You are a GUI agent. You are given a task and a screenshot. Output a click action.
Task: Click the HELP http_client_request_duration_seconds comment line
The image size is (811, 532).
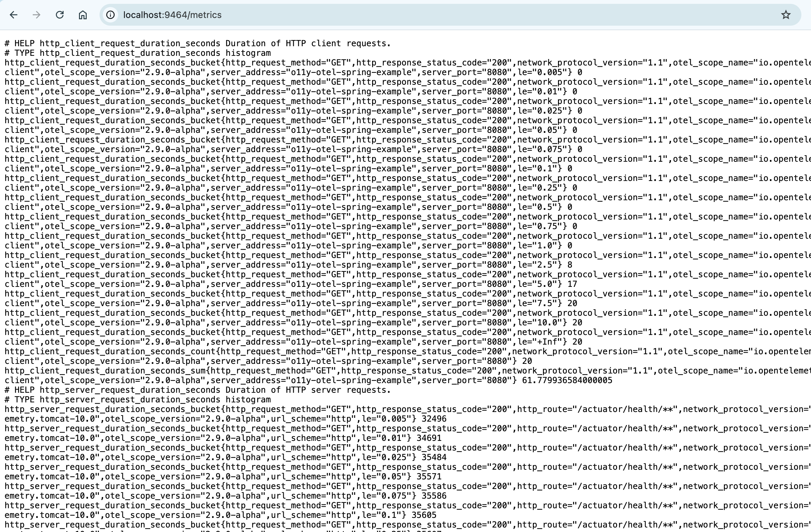[x=198, y=43]
